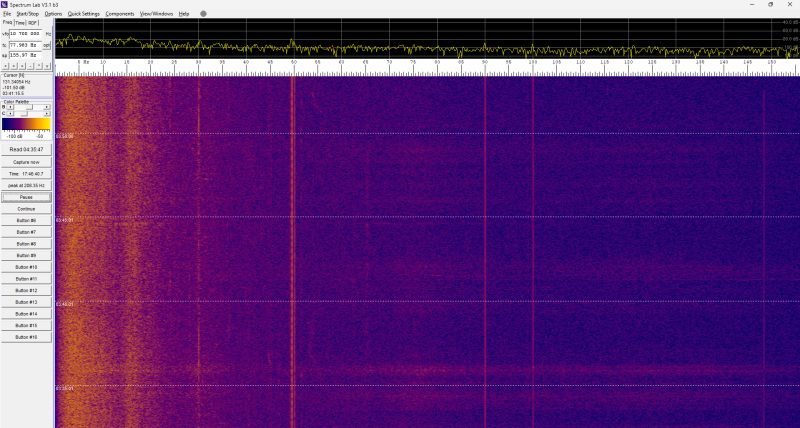Switch to the Time tab
Screen dimensions: 800x428
(20, 23)
